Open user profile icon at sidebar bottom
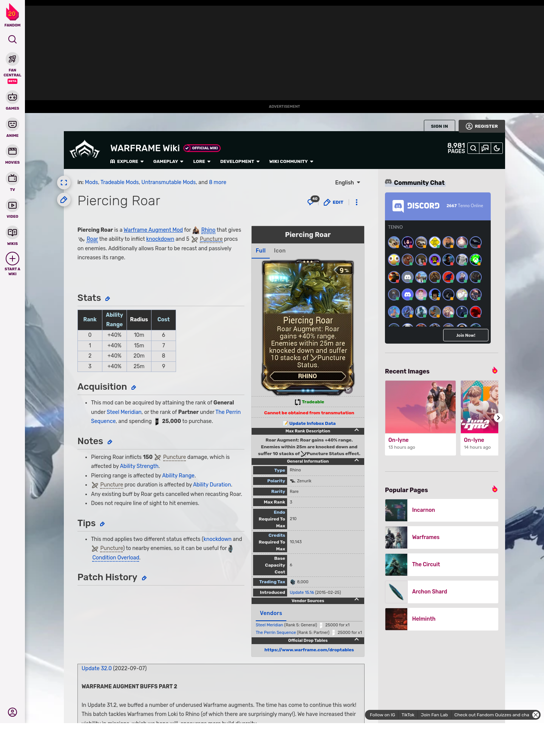 (12, 712)
